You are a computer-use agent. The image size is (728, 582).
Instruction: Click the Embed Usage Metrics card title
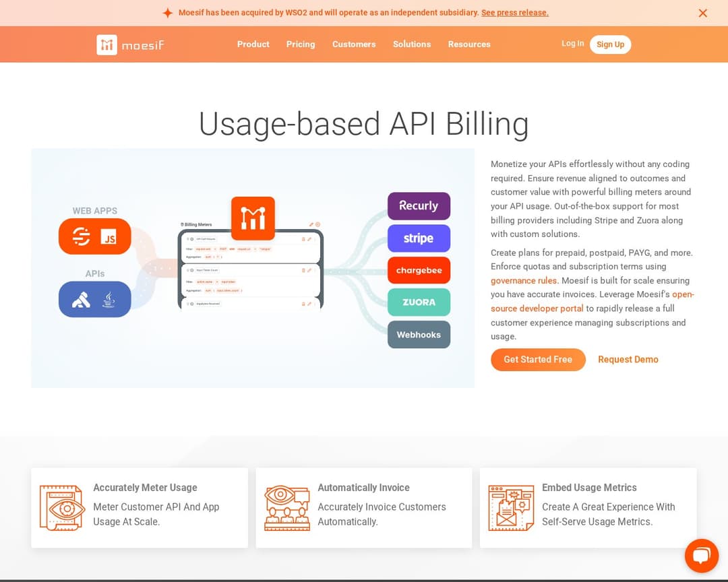click(589, 487)
